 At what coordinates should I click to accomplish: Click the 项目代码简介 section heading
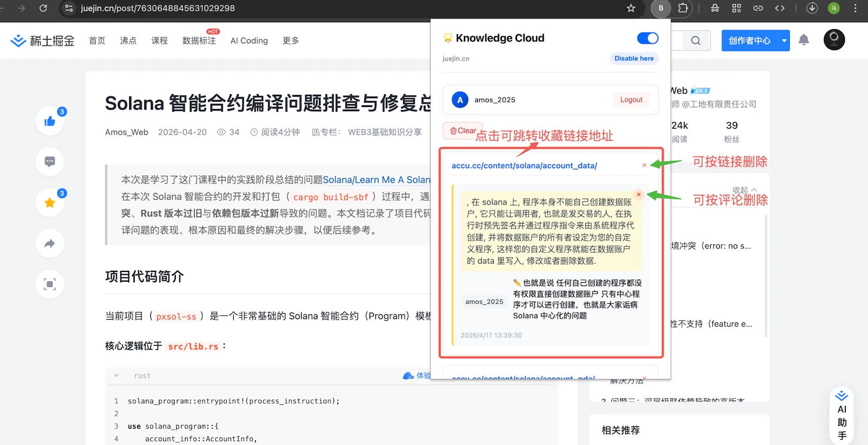(x=144, y=276)
